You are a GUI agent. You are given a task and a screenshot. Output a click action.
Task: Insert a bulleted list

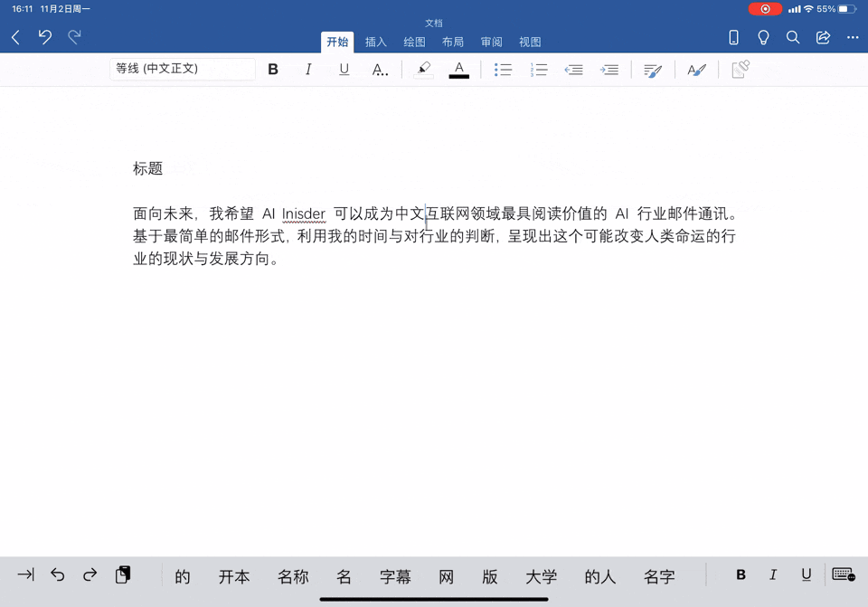pyautogui.click(x=503, y=70)
